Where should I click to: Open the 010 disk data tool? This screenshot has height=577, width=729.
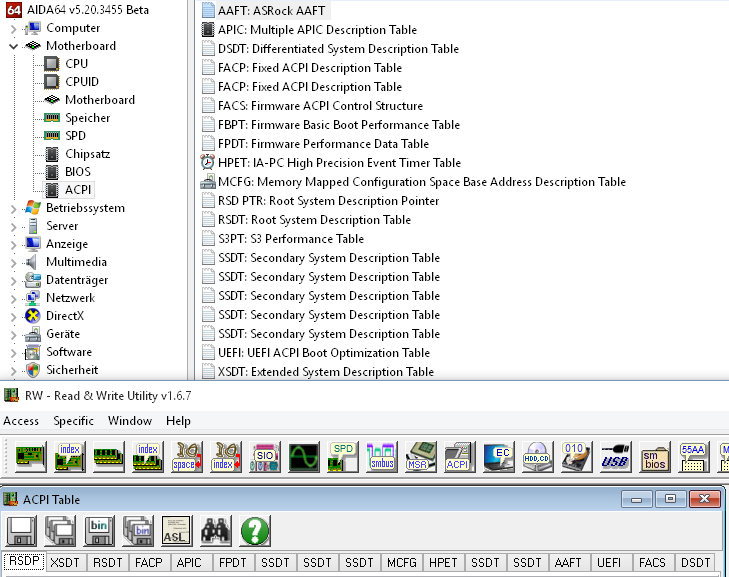tap(577, 457)
